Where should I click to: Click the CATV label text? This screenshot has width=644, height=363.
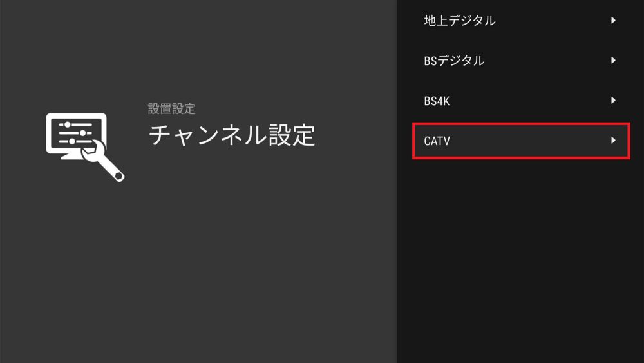[437, 141]
